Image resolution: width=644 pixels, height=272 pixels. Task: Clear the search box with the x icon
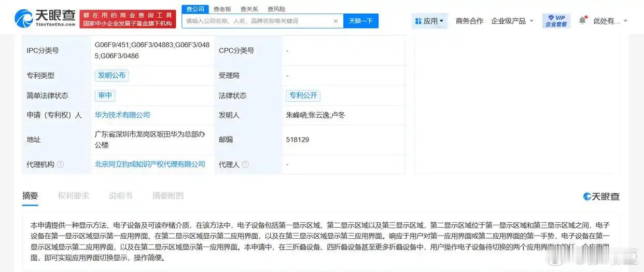(x=335, y=21)
